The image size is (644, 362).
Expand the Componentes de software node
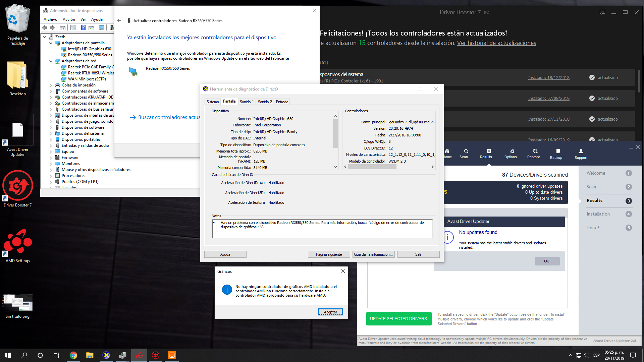click(x=51, y=92)
